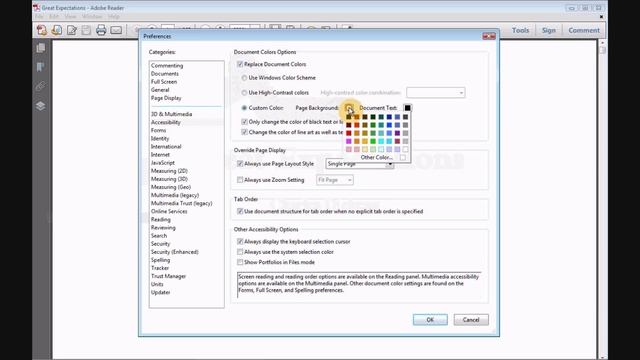
Task: Enable the Always use the system selection color checkbox
Action: [240, 252]
